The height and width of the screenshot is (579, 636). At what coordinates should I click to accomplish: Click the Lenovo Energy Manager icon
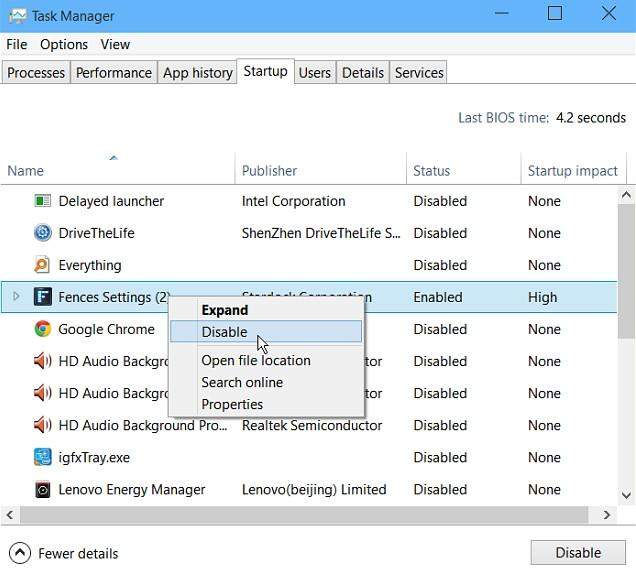[x=43, y=489]
